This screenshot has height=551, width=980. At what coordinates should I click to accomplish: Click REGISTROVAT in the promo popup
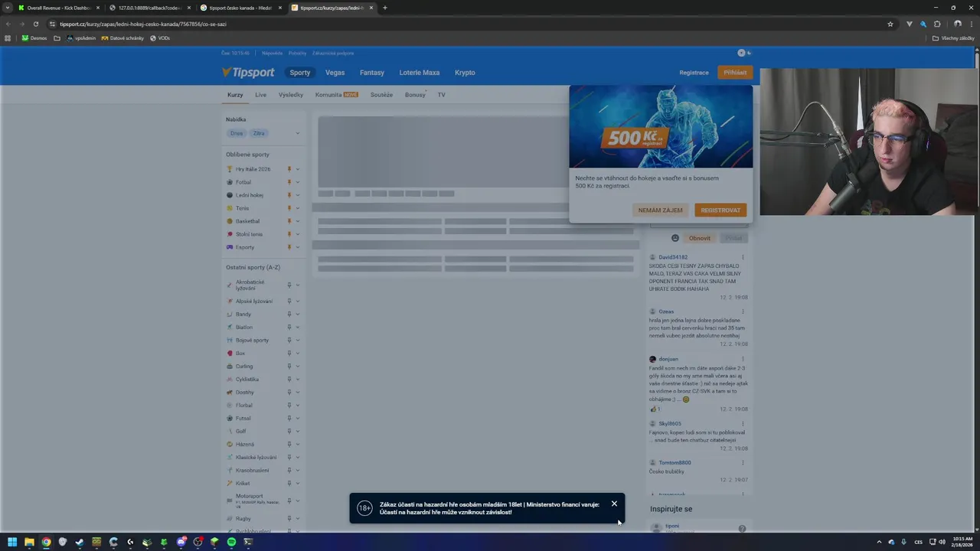click(x=720, y=210)
